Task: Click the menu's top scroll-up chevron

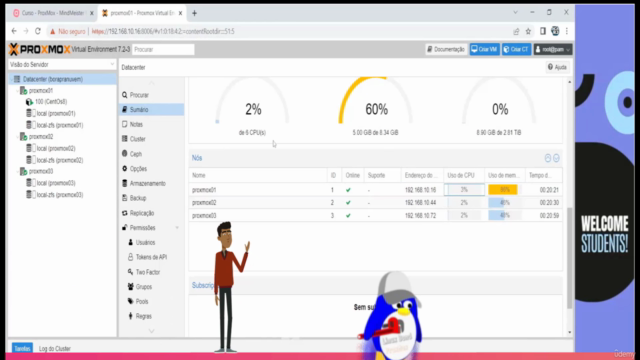Action: tap(151, 83)
